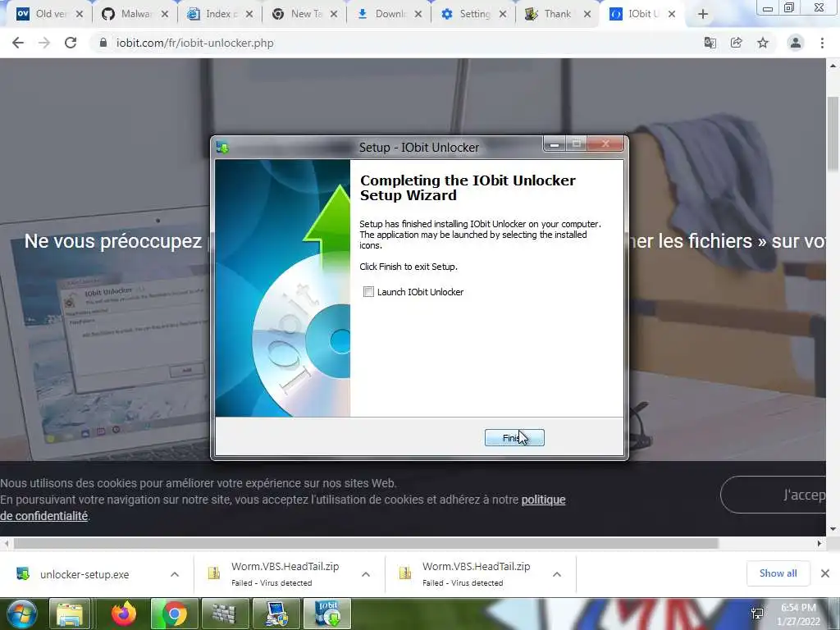Click the Chrome taskbar icon

[x=174, y=614]
